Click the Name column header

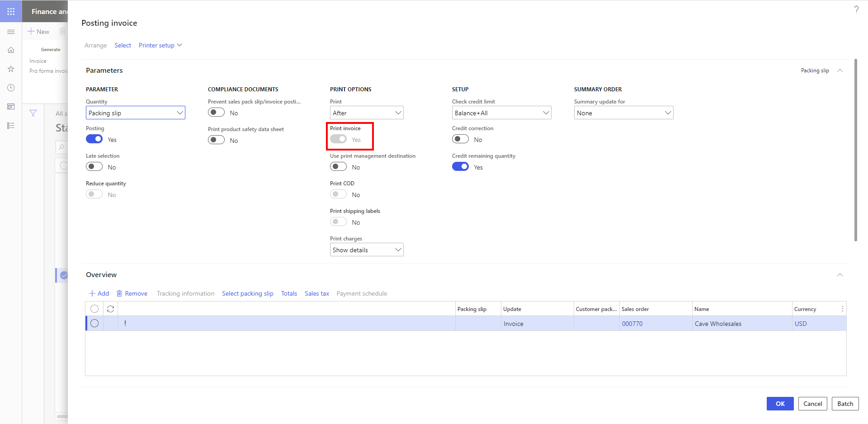(742, 309)
